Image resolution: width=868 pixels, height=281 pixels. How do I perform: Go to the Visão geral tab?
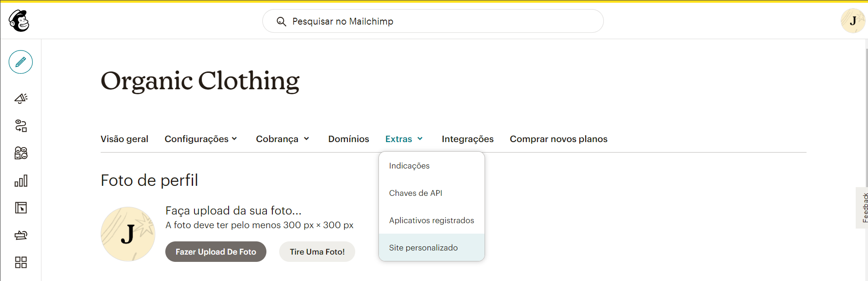coord(124,139)
